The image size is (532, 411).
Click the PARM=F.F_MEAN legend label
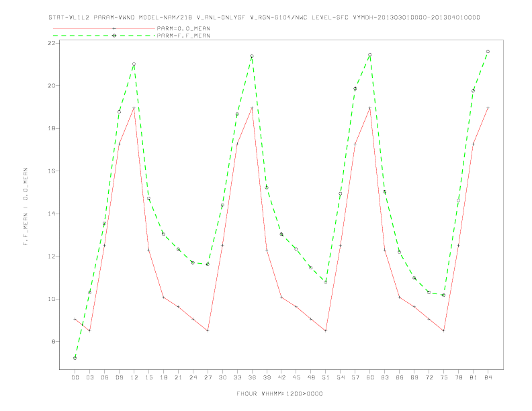pos(183,36)
